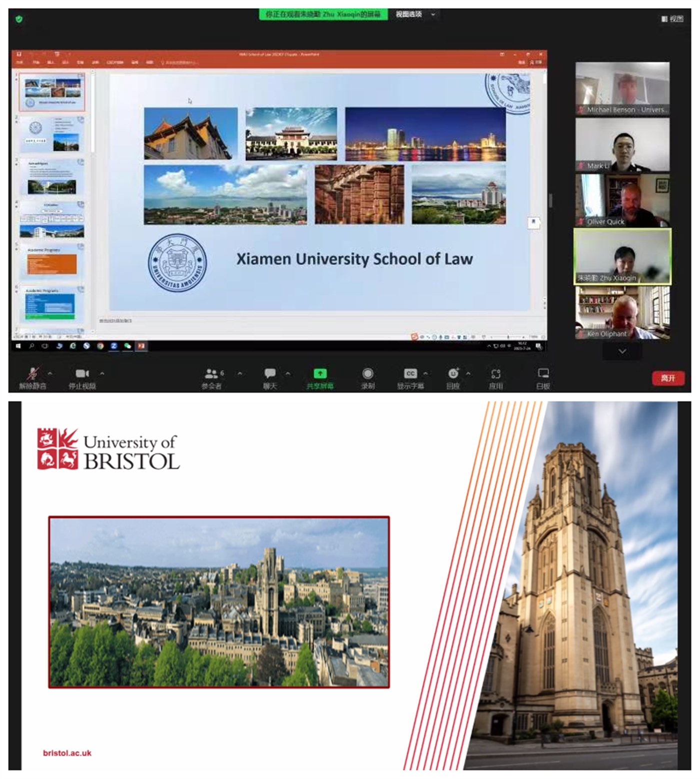The width and height of the screenshot is (700, 779).
Task: Open PowerPoint 文件 File tab
Action: [x=20, y=63]
